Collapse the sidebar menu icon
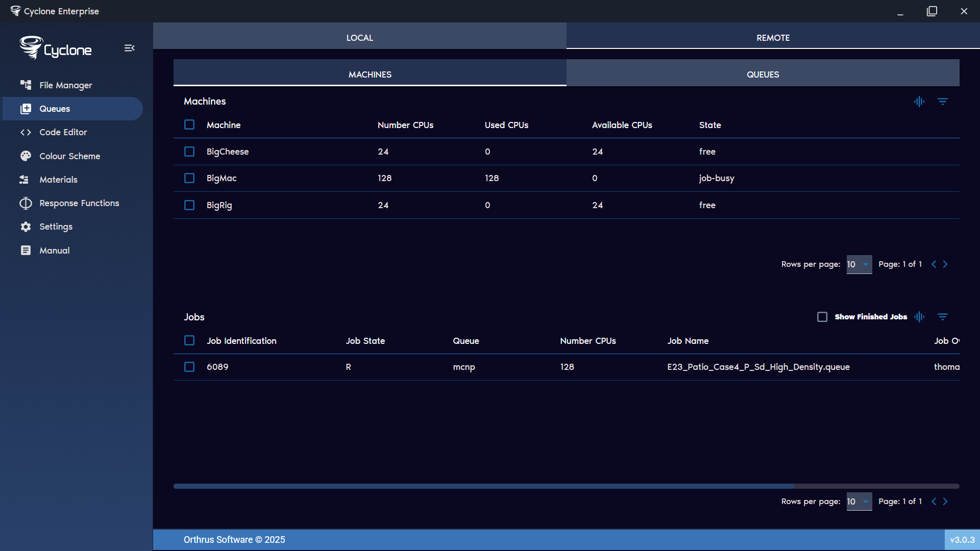980x551 pixels. point(129,48)
